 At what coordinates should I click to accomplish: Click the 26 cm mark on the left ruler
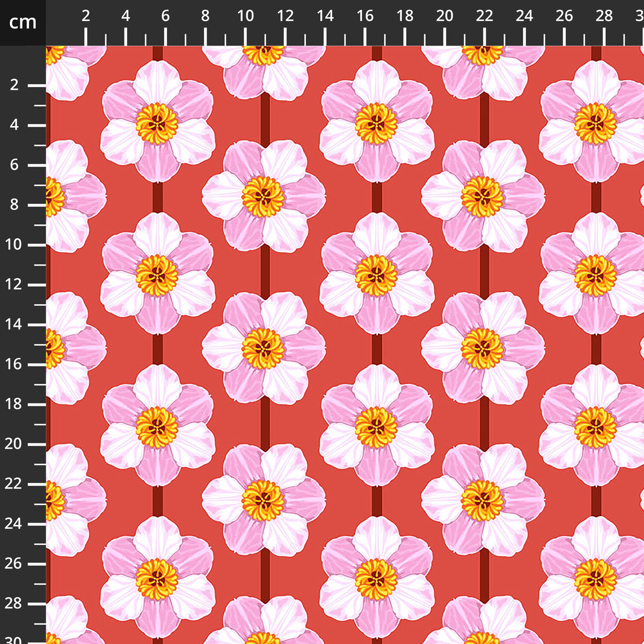click(x=14, y=563)
